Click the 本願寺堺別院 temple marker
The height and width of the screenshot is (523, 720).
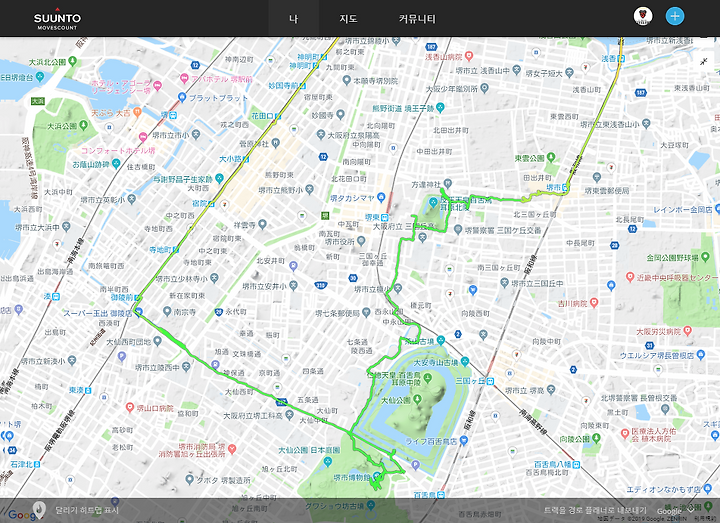click(x=347, y=80)
